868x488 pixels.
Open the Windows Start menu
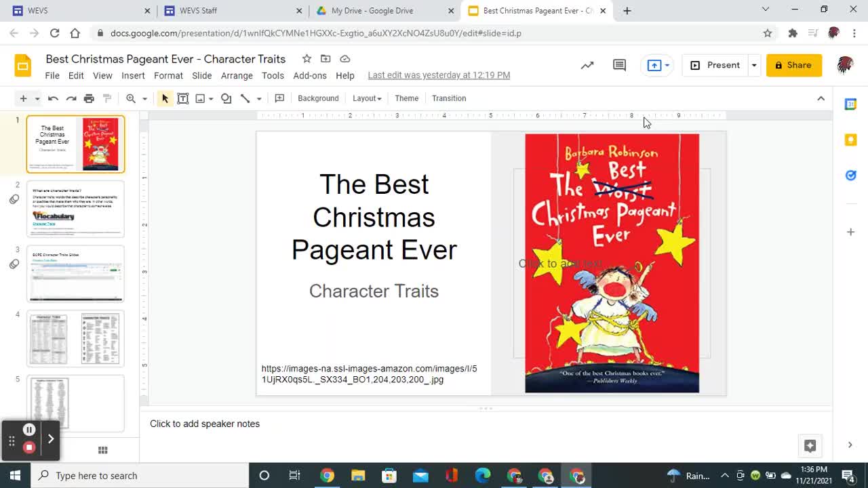pyautogui.click(x=15, y=475)
